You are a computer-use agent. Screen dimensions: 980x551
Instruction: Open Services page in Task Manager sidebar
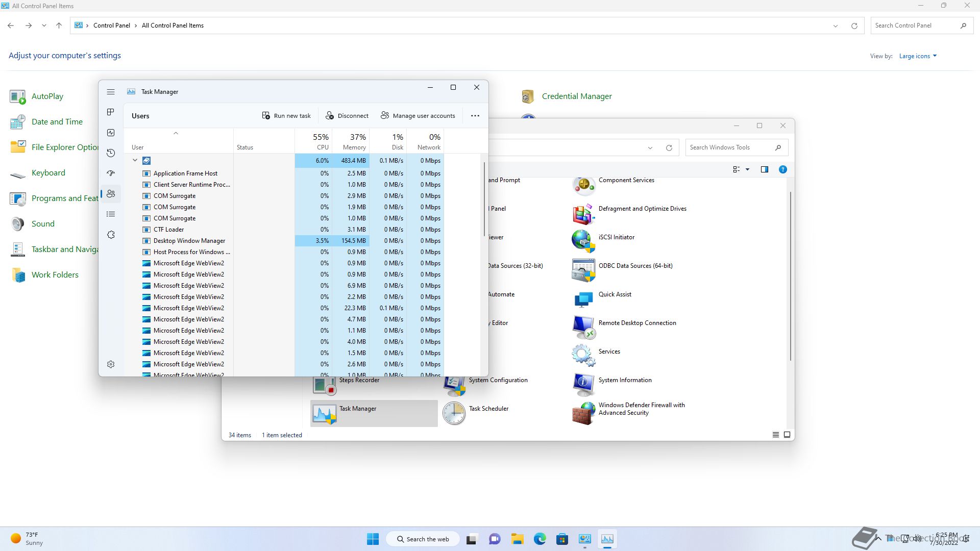click(x=111, y=235)
